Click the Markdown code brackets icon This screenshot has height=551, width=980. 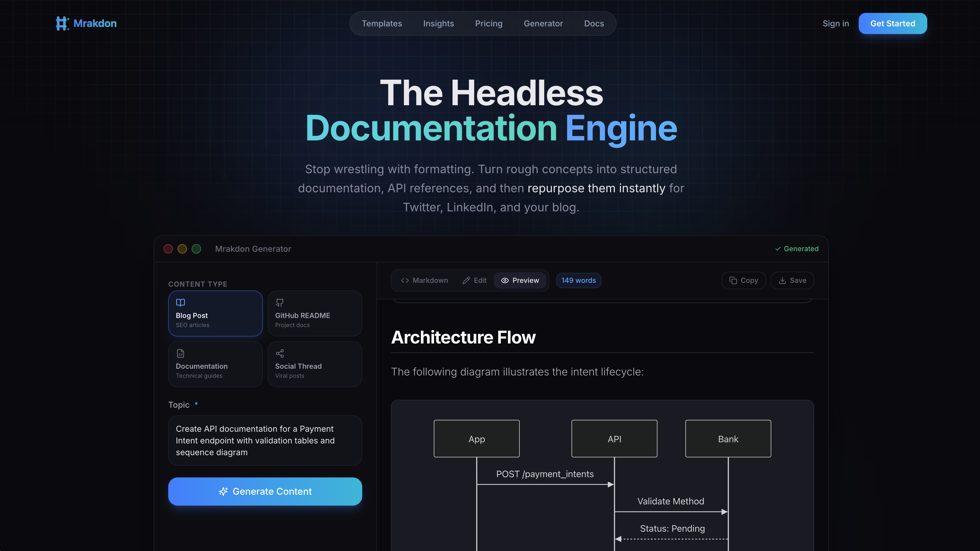[405, 280]
